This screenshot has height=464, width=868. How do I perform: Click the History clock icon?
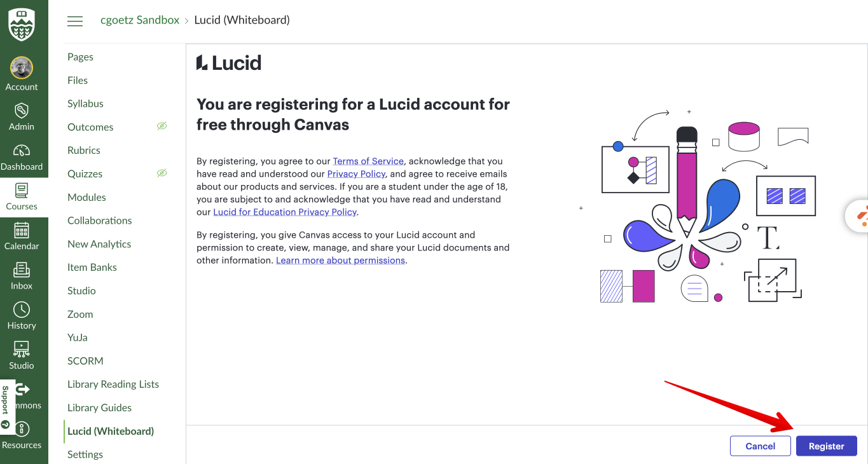22,310
